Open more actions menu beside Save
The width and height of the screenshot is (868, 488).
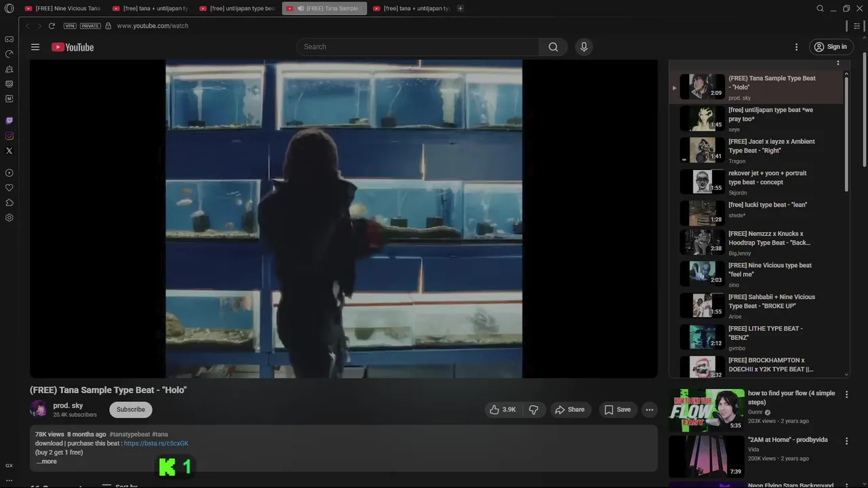click(650, 409)
